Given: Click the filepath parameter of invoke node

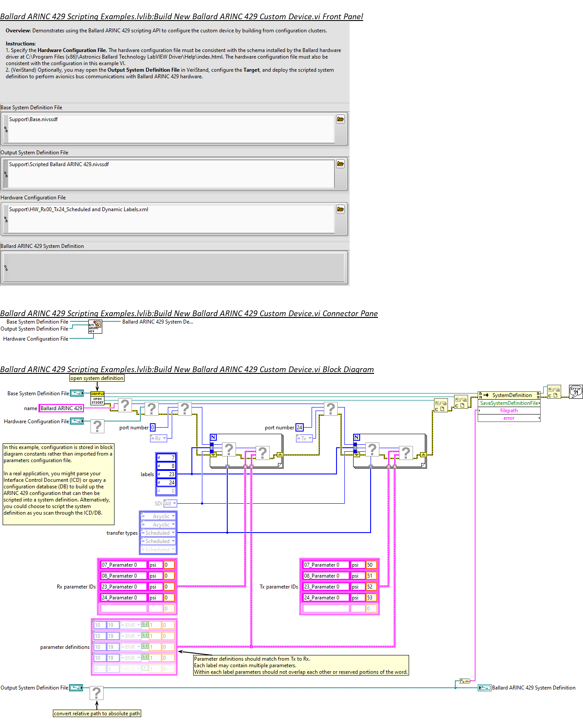Looking at the screenshot, I should 509,411.
